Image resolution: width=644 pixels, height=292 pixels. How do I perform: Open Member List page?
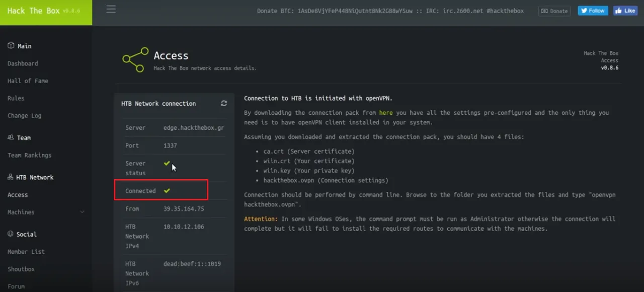tap(26, 252)
